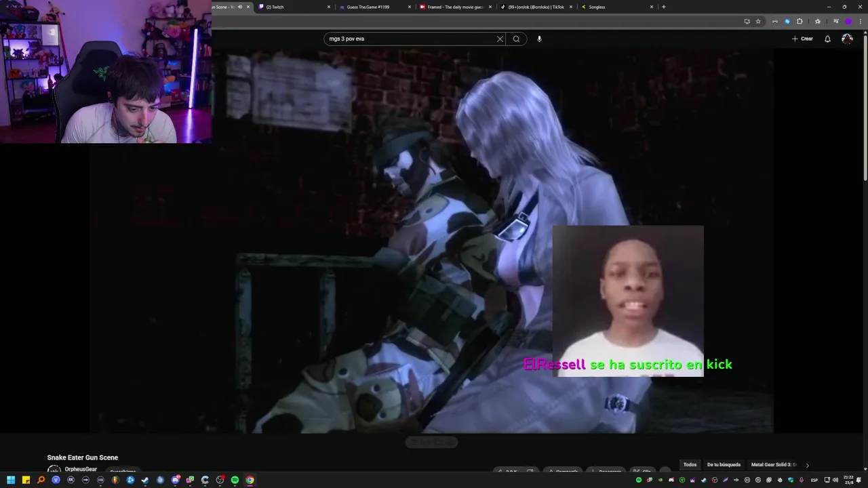This screenshot has width=868, height=488.
Task: Clear the YouTube search box text
Action: 500,39
